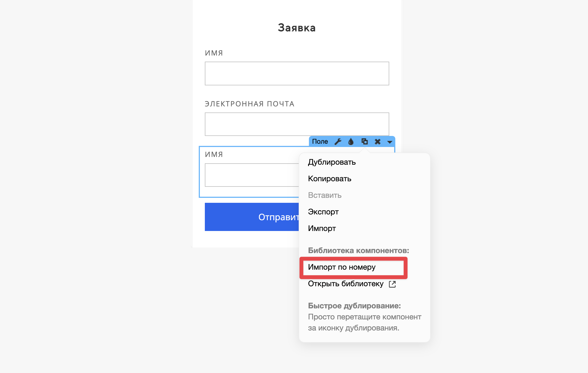Screen dimensions: 588x373
Task: Collapse the Поле toolbar dropdown arrow
Action: click(x=390, y=142)
